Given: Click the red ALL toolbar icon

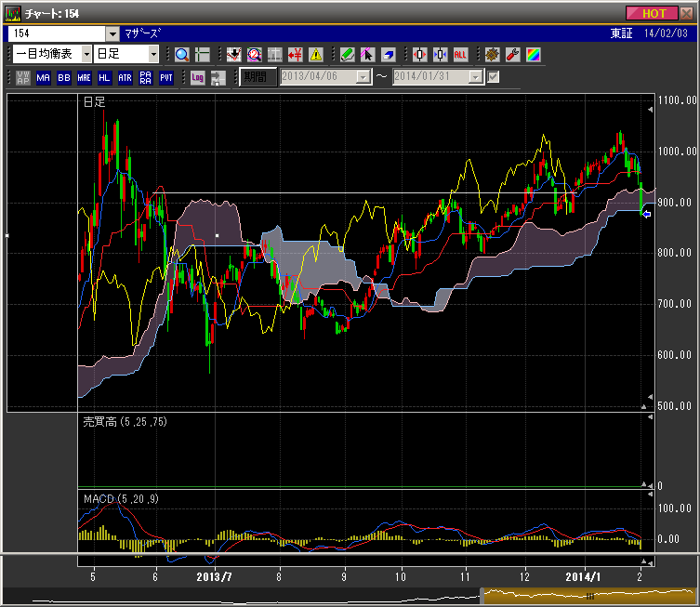Looking at the screenshot, I should (x=460, y=55).
